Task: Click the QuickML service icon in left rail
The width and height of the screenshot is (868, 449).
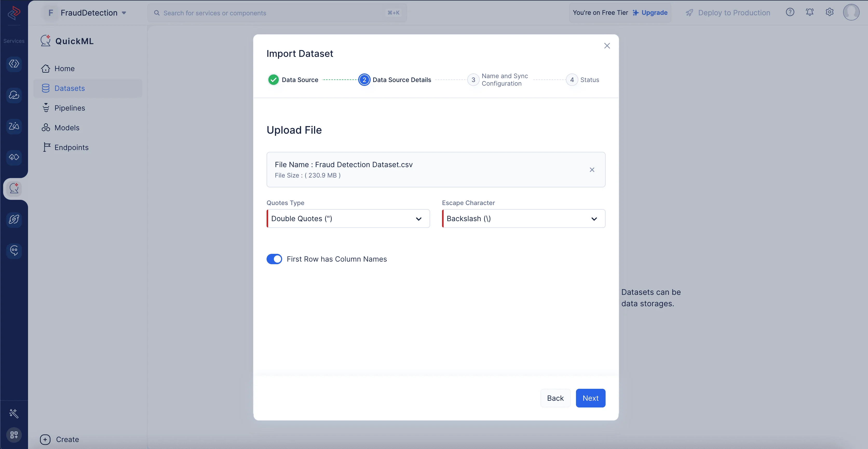Action: pos(14,189)
